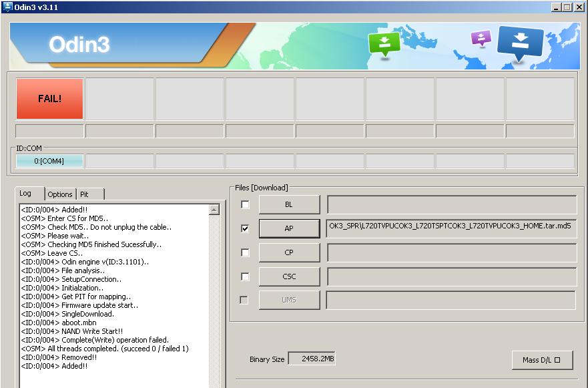This screenshot has height=388, width=588.
Task: Click the UMS file path field
Action: (451, 301)
